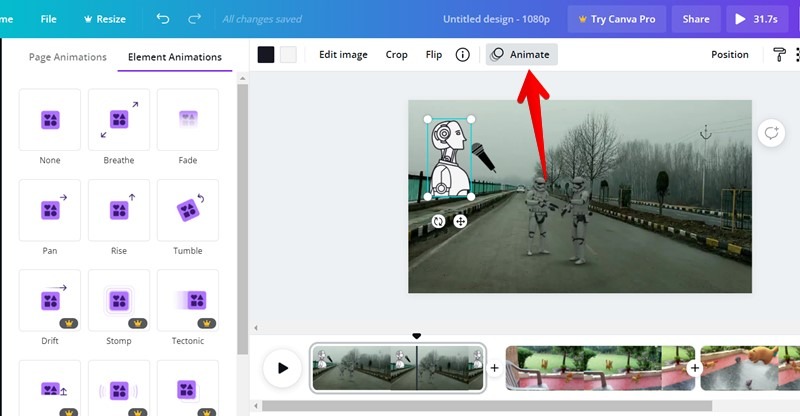800x416 pixels.
Task: Click the timeline playhead marker
Action: click(416, 336)
